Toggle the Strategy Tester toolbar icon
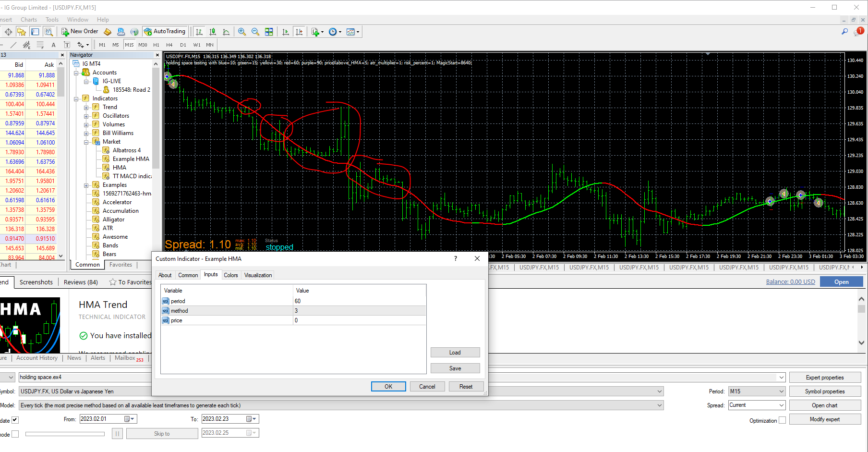 click(x=48, y=32)
